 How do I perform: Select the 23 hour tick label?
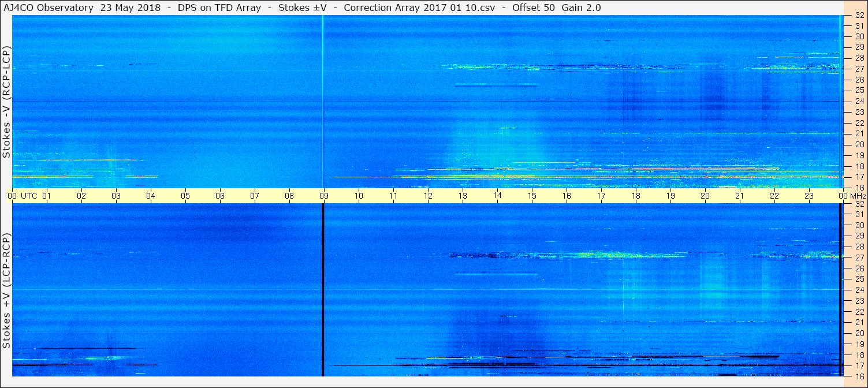[809, 196]
